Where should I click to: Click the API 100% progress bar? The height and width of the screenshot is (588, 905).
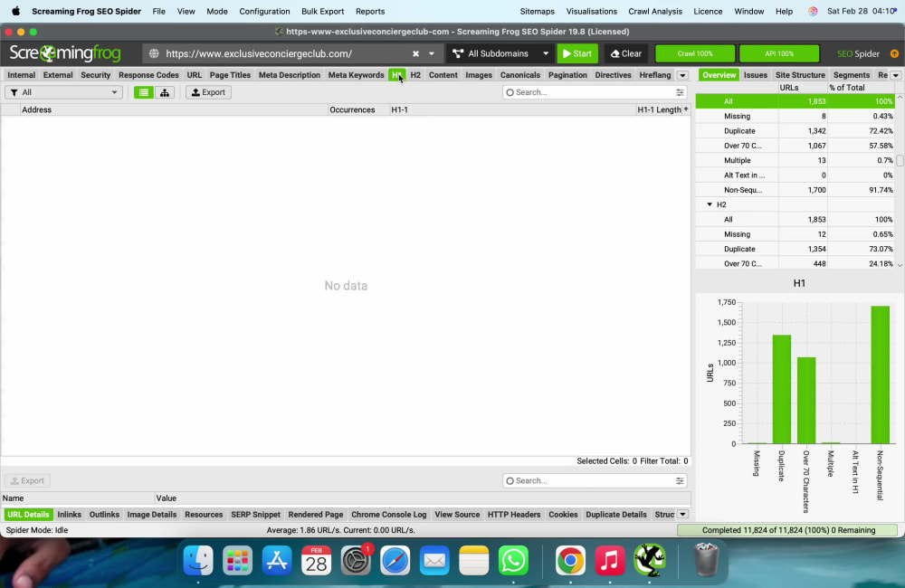779,53
